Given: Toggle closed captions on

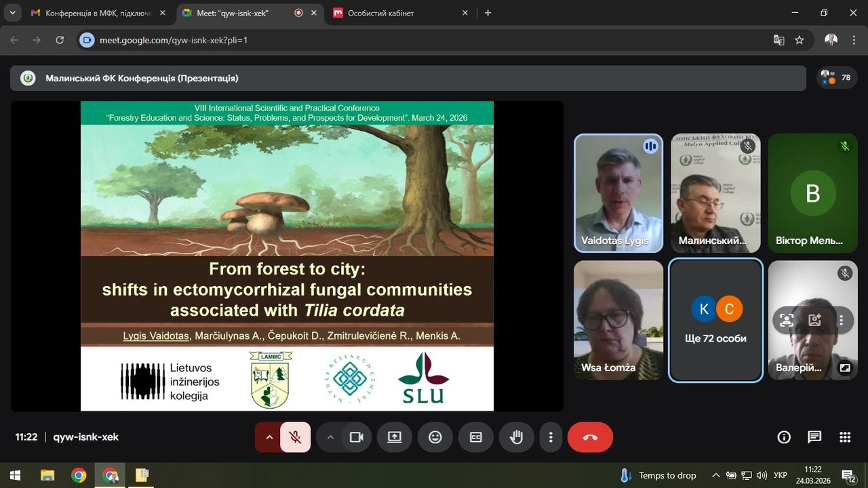Looking at the screenshot, I should [476, 437].
